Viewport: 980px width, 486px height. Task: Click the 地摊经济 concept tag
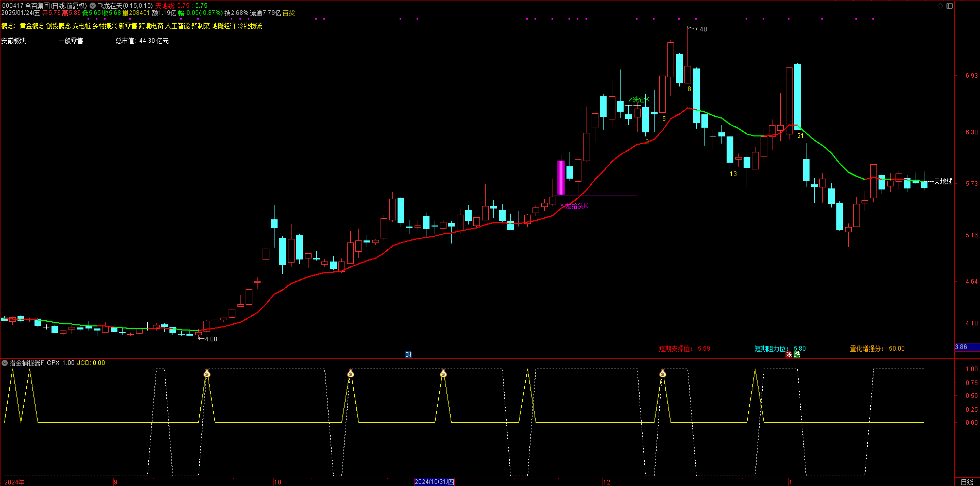point(224,26)
